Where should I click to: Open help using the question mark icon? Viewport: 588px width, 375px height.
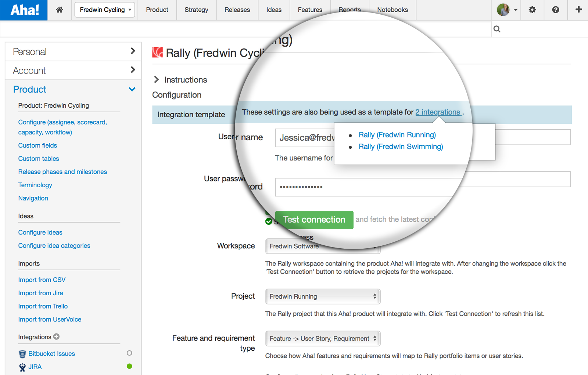coord(555,10)
